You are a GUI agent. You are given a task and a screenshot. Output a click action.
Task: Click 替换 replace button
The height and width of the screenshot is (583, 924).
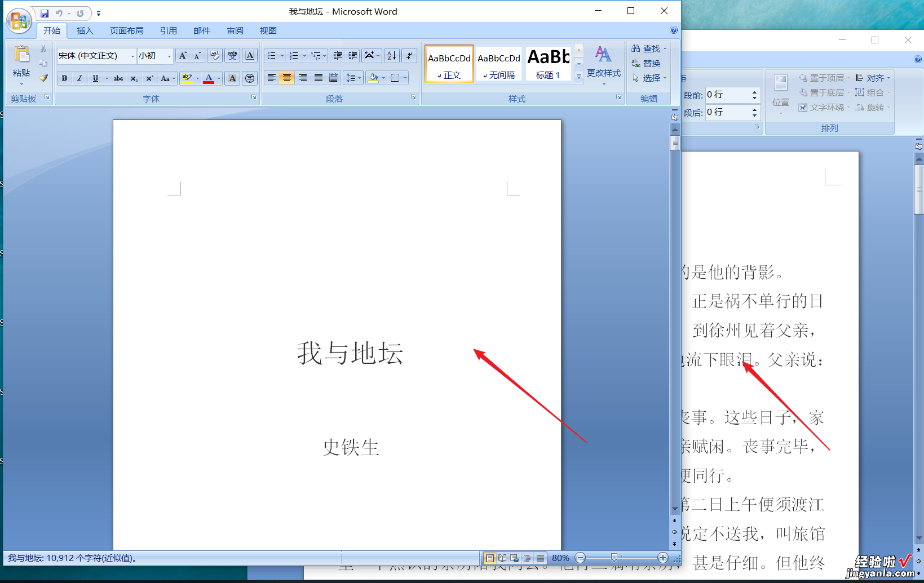click(646, 63)
